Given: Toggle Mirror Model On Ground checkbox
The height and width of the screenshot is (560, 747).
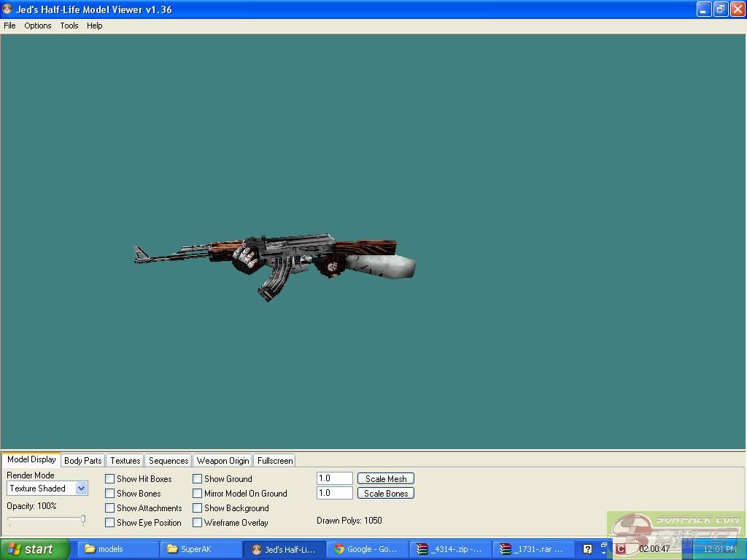Looking at the screenshot, I should click(x=197, y=494).
